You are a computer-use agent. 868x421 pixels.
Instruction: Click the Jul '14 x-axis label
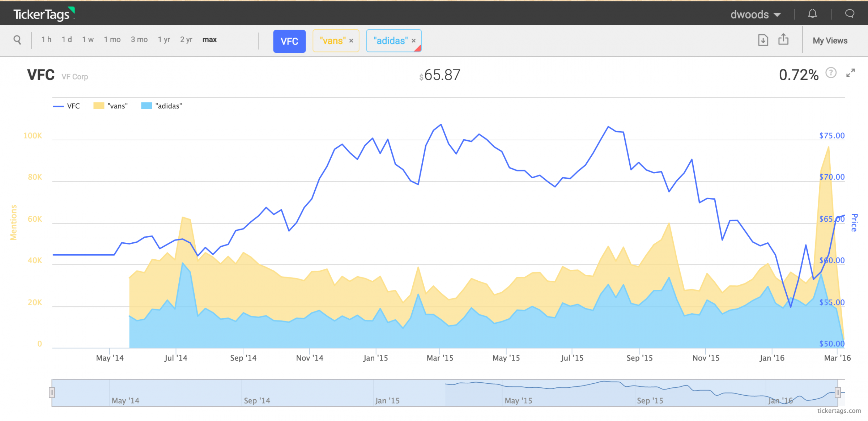(176, 358)
